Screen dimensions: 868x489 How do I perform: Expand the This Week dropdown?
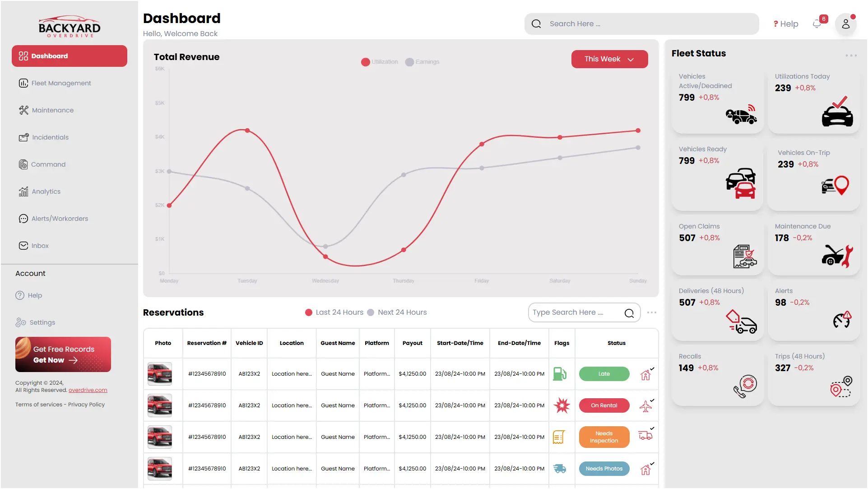coord(609,59)
